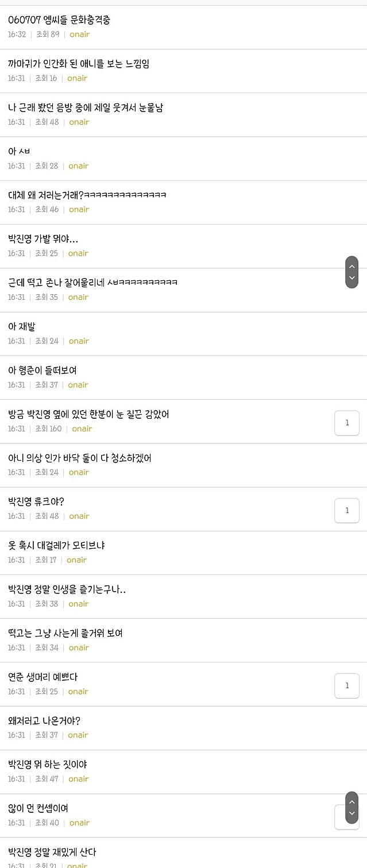Click the comment count on the 눈 질끈 감았어 post
Image resolution: width=367 pixels, height=868 pixels.
[x=347, y=422]
